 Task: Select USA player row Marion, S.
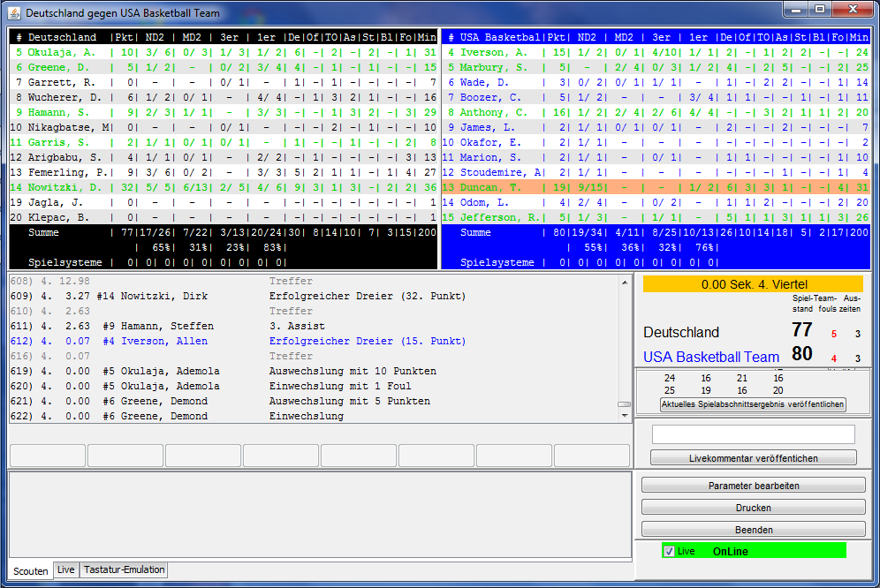click(x=656, y=157)
